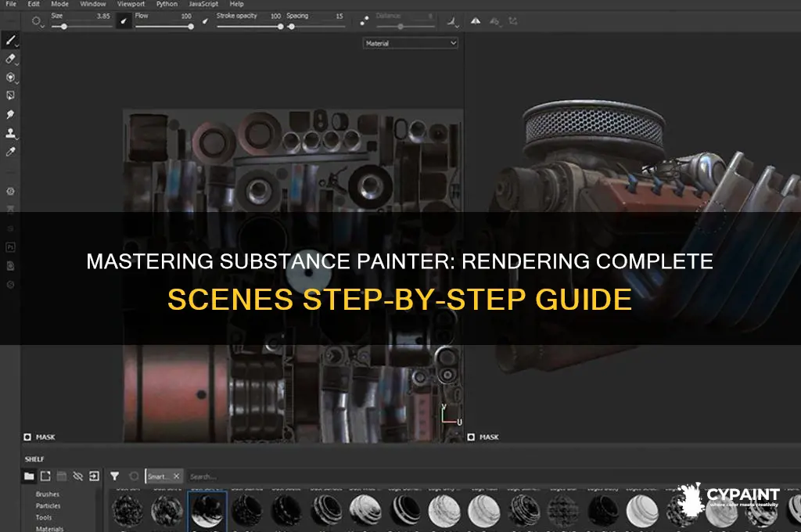
Task: Select the Brushes shelf category
Action: coord(48,494)
